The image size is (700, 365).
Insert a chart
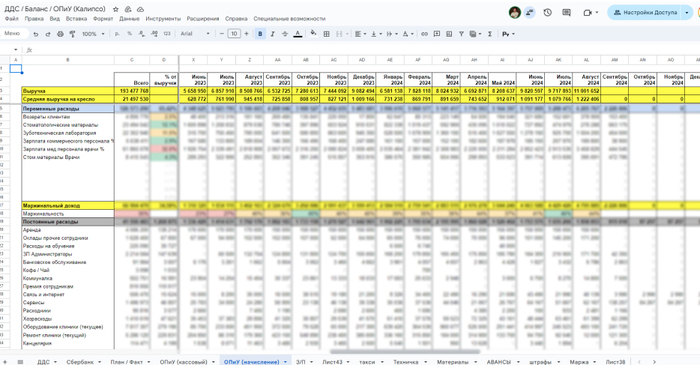click(x=449, y=34)
